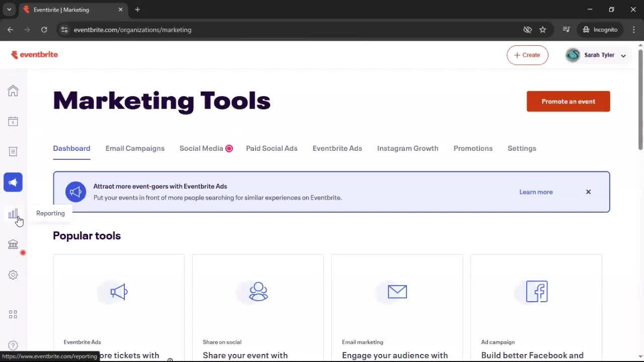The image size is (644, 362).
Task: Open the Reporting bar chart icon
Action: coord(13,214)
